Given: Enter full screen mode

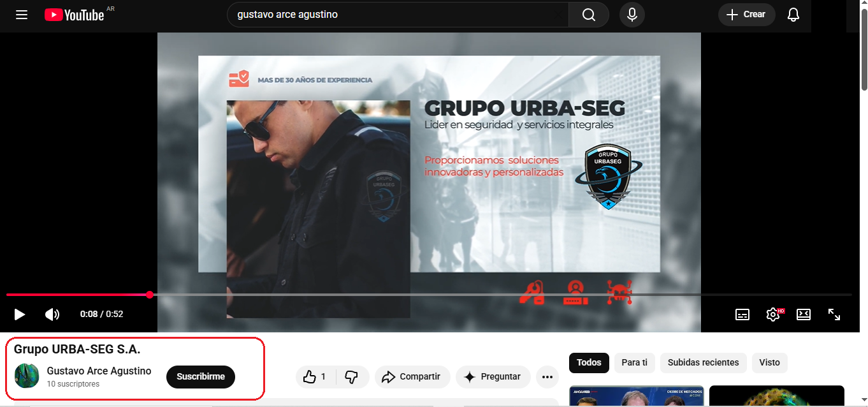Looking at the screenshot, I should click(x=834, y=314).
